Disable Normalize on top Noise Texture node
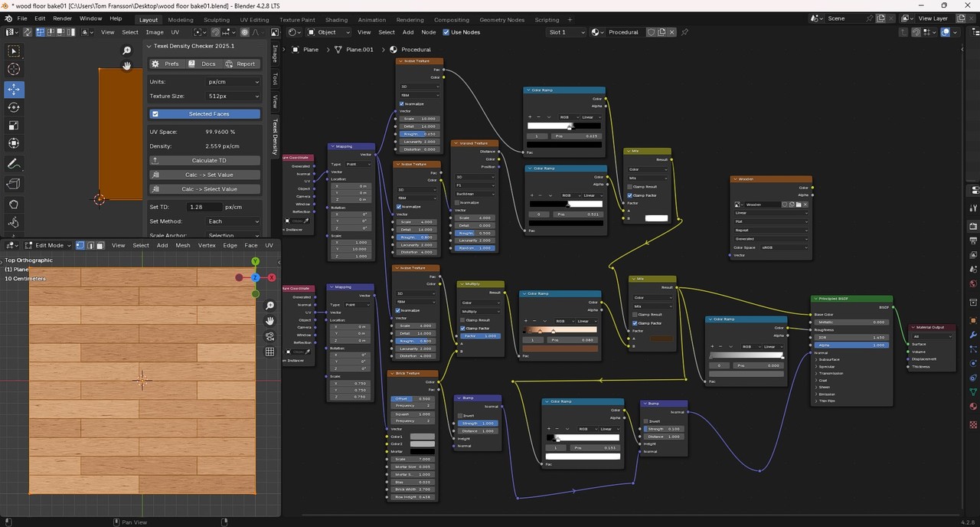The height and width of the screenshot is (527, 980). tap(401, 103)
